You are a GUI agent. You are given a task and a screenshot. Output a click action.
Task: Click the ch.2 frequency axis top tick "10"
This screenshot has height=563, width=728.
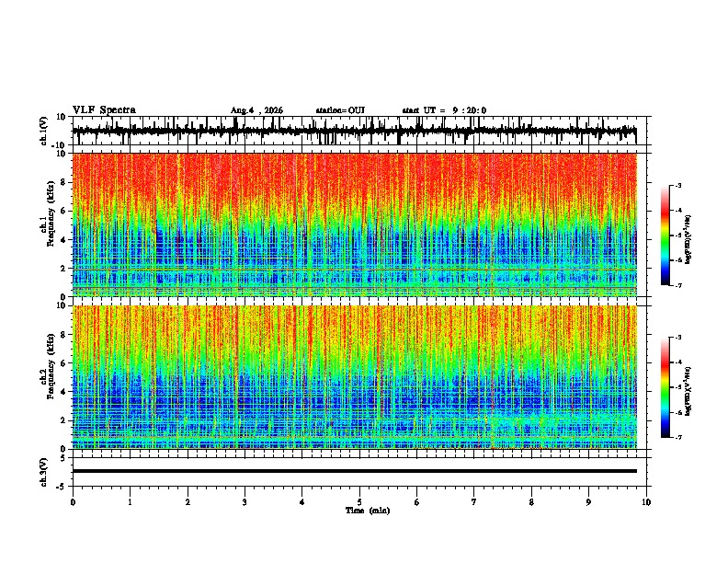click(62, 305)
